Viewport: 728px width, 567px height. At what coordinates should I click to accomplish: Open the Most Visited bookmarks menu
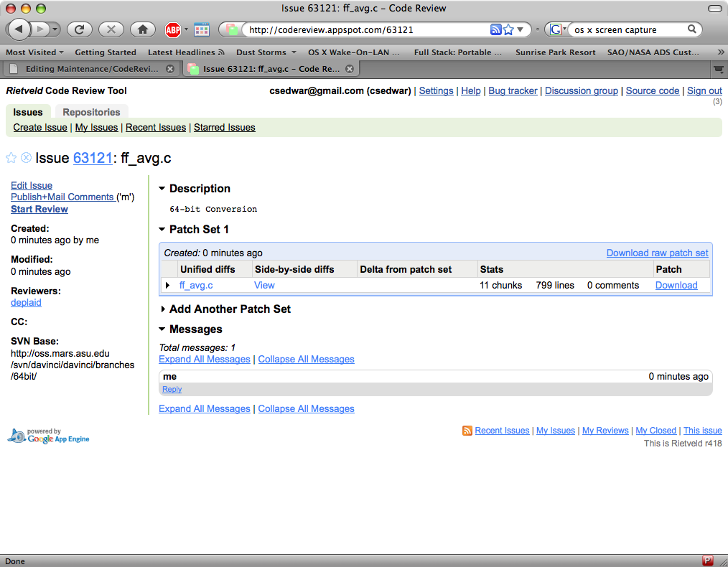(35, 52)
